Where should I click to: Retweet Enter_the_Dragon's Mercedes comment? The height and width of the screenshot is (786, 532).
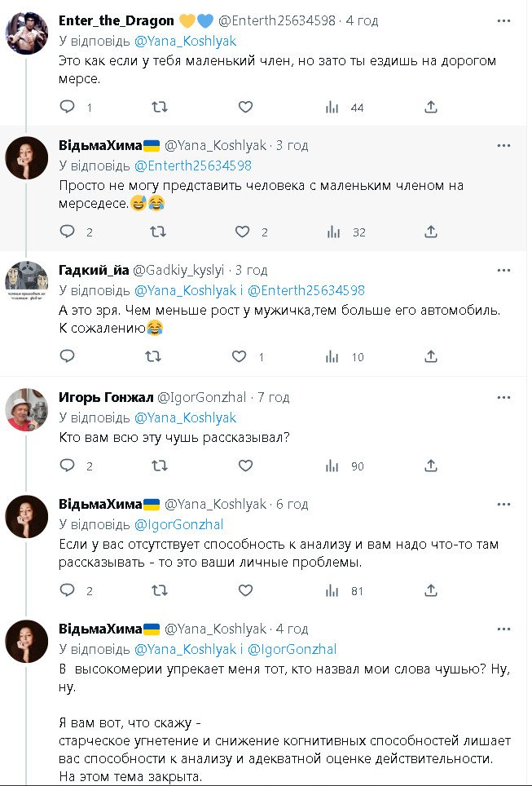(x=160, y=107)
